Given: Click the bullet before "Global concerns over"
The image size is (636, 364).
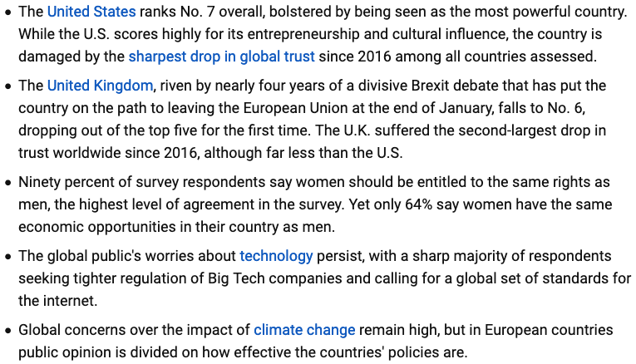Looking at the screenshot, I should point(7,330).
